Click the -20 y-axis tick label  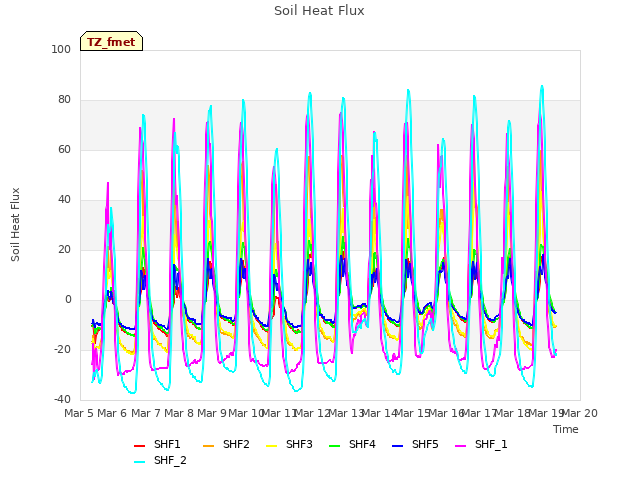tap(62, 349)
